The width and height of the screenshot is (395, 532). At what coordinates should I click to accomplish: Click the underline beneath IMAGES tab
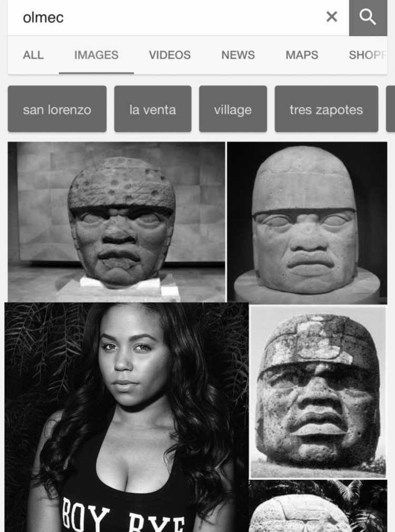coord(96,73)
